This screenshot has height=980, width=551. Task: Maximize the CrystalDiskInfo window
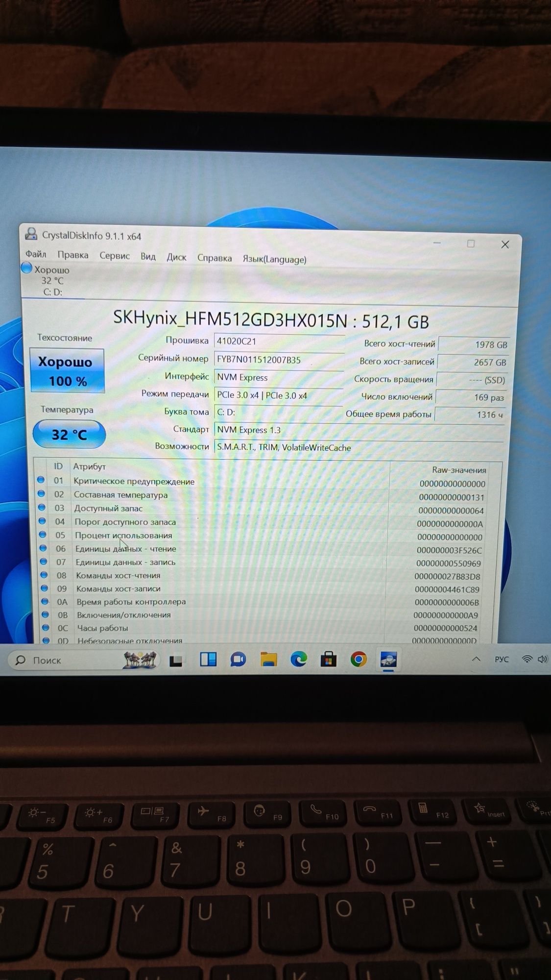click(471, 244)
